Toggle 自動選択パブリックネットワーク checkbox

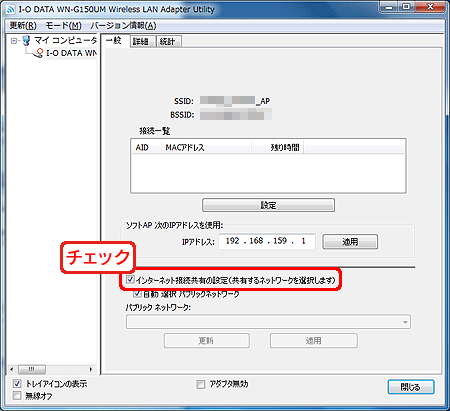pyautogui.click(x=137, y=294)
